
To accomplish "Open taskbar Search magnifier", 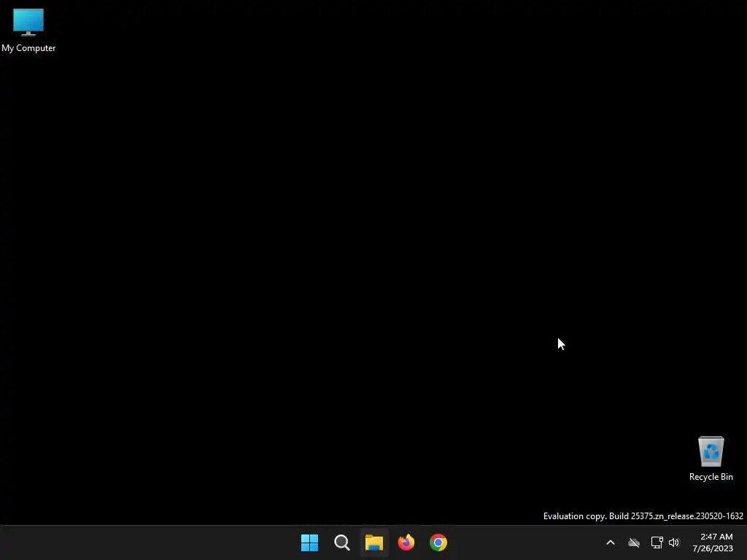I will pyautogui.click(x=342, y=542).
